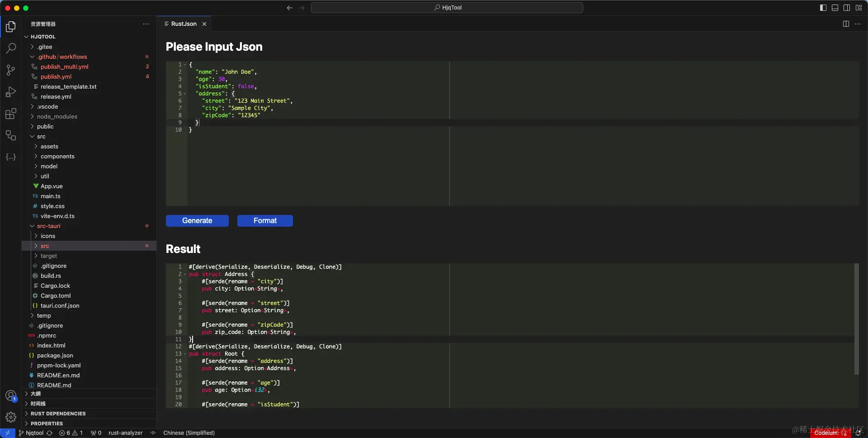Click the hjqtool git branch in status bar
The width and height of the screenshot is (868, 438).
pyautogui.click(x=31, y=433)
